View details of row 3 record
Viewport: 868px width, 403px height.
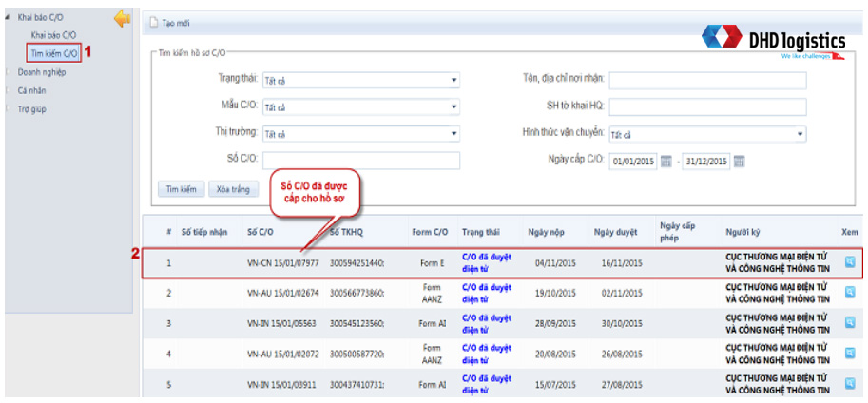coord(850,323)
